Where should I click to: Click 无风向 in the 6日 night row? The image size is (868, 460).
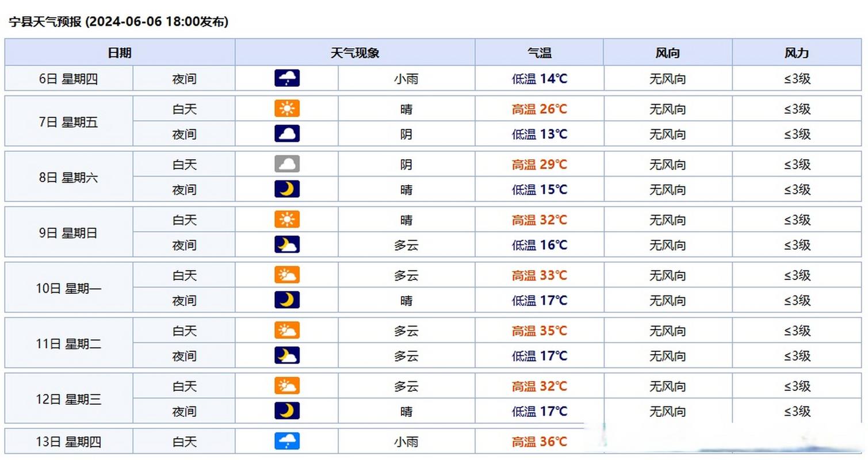tap(668, 79)
